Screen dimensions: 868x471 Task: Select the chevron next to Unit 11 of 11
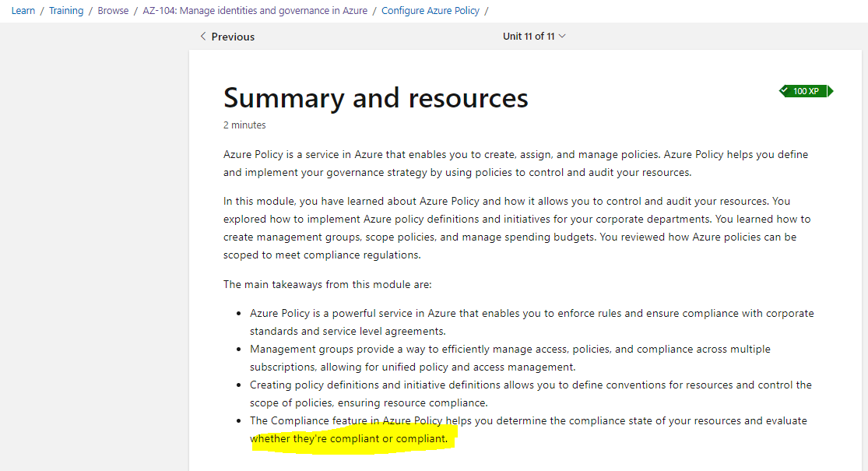pos(561,36)
